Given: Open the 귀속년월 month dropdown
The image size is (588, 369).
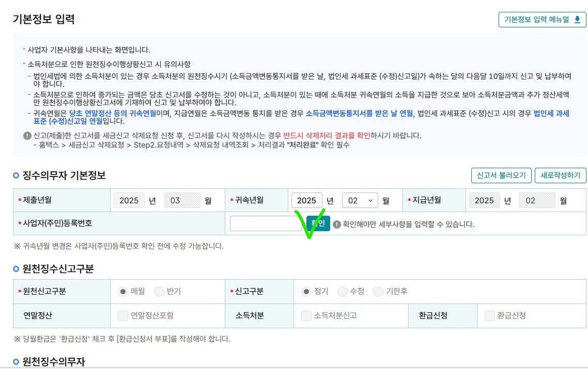Looking at the screenshot, I should (360, 200).
